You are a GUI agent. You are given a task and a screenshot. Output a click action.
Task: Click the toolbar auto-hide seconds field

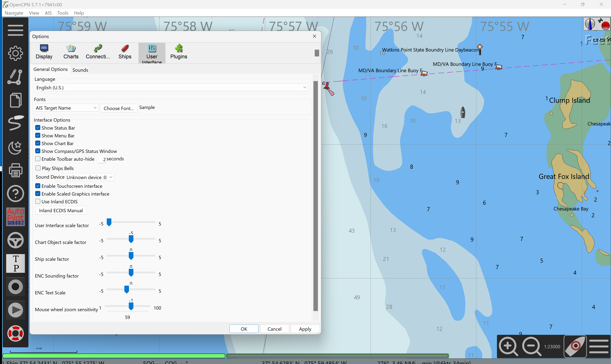pos(102,159)
